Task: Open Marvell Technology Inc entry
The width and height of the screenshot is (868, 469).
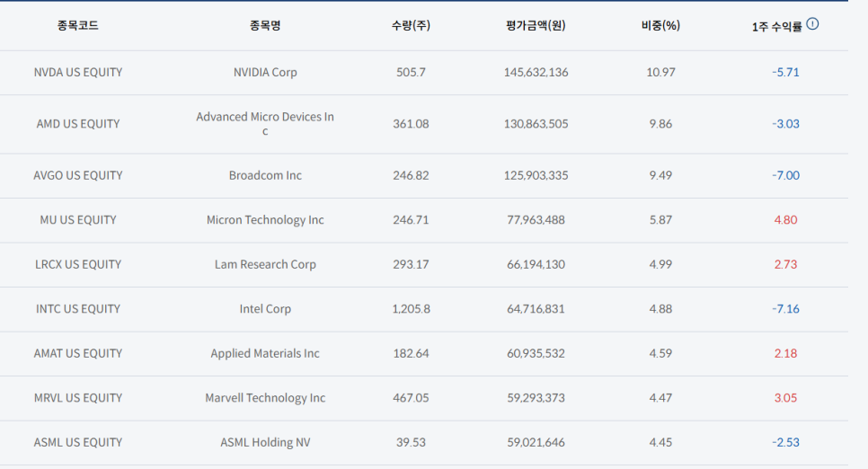Action: pos(265,398)
